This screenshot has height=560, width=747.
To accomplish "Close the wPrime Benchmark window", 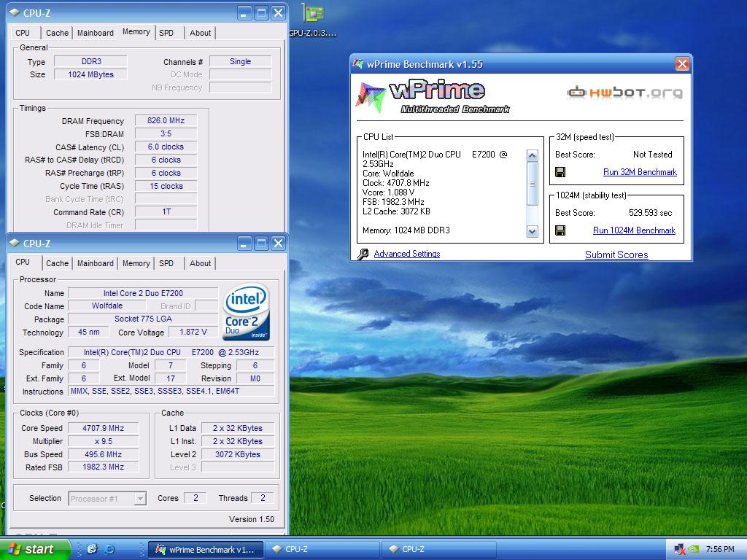I will pos(682,64).
